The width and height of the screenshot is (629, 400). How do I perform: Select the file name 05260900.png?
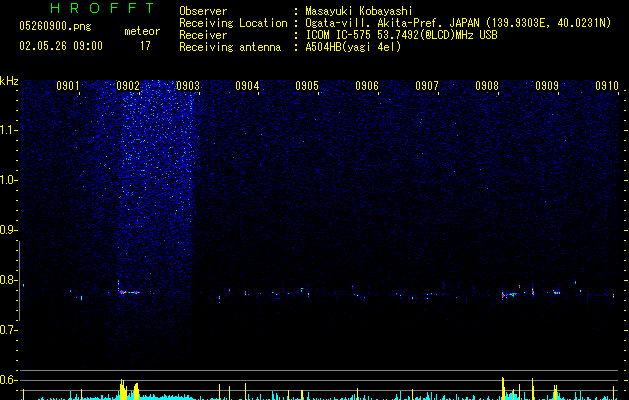click(55, 26)
